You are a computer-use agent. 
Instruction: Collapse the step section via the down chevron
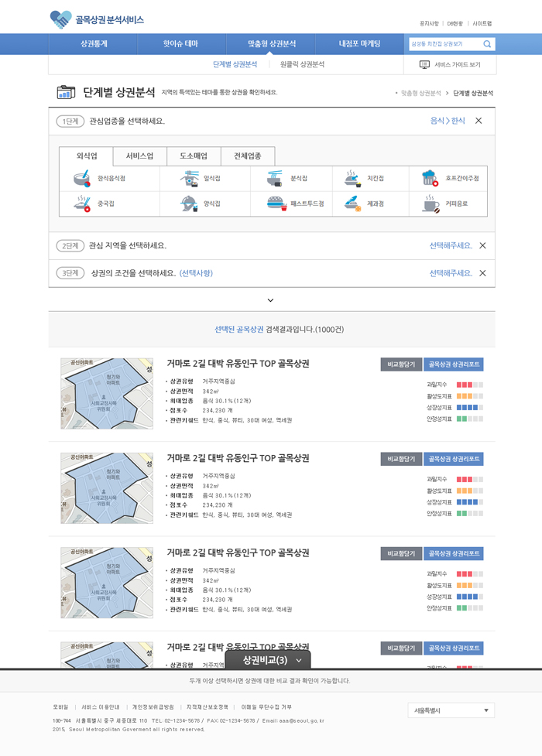[x=270, y=299]
